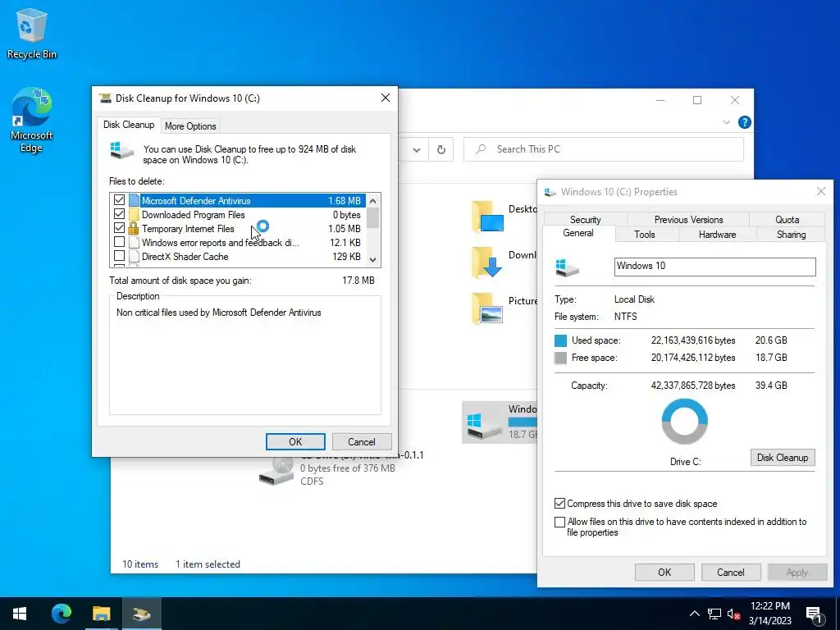Click the Disk Cleanup title bar icon

point(105,98)
